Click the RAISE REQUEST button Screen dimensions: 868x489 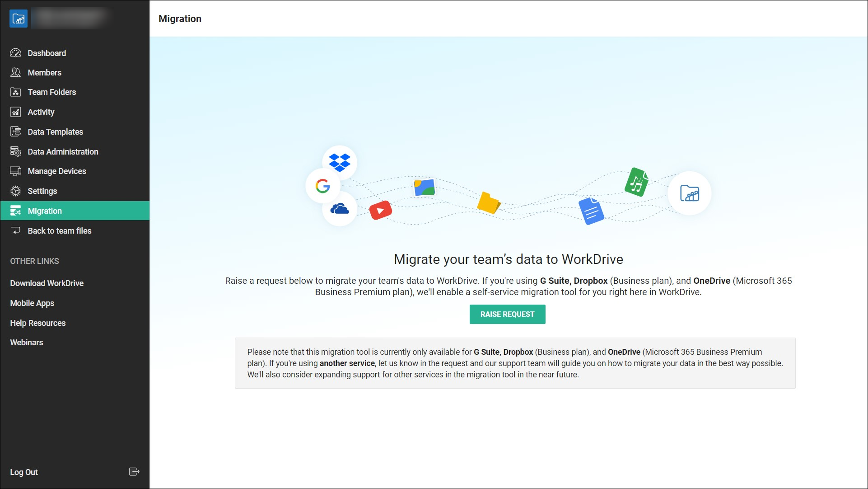[x=507, y=314]
